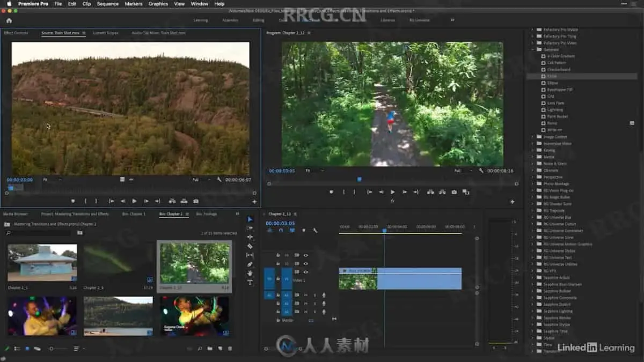Switch to the Lumetri Scopes tab
The image size is (644, 362).
(x=105, y=33)
